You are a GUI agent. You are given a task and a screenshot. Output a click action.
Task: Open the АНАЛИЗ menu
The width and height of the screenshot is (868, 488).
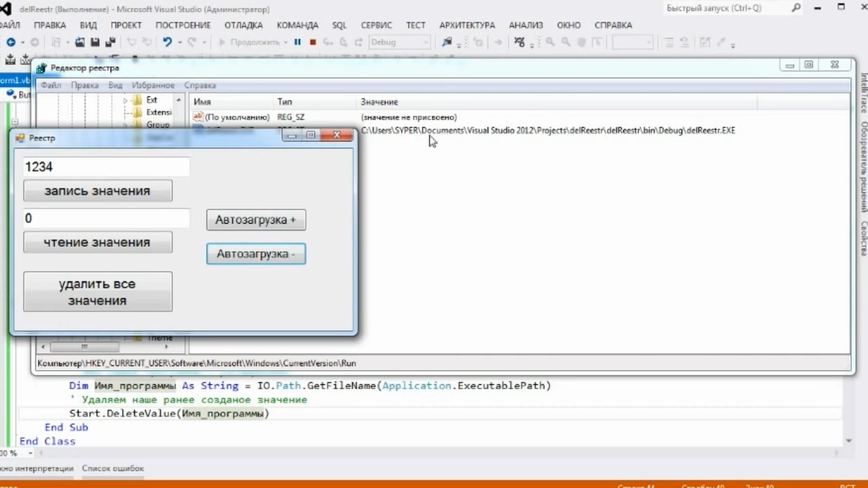526,25
